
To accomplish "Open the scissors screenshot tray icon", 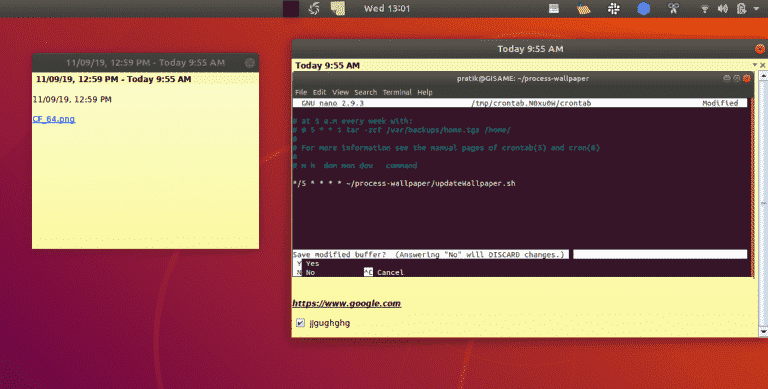I will pos(673,8).
